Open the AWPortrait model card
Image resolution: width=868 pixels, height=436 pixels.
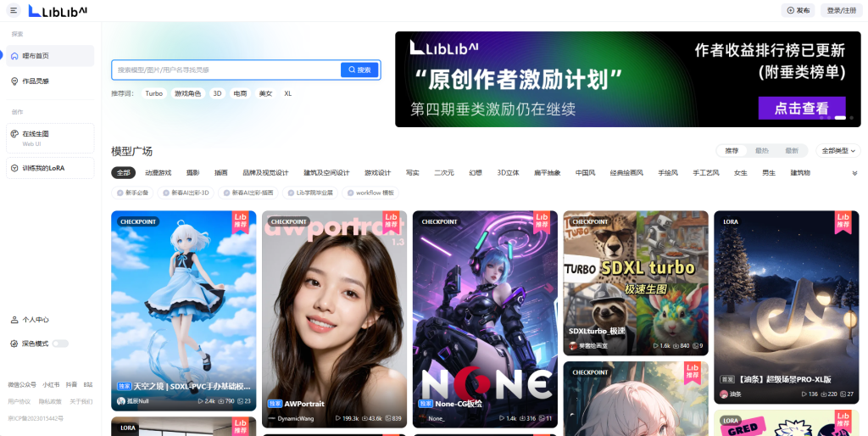334,319
